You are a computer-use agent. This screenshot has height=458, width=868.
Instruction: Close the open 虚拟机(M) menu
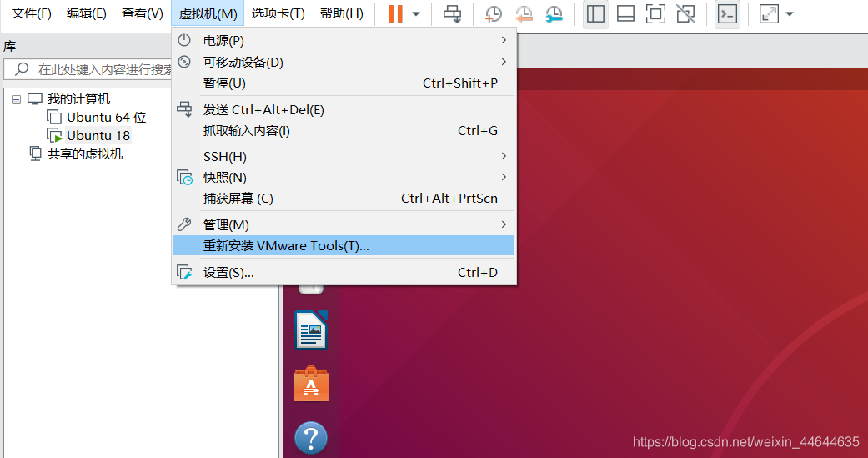(x=208, y=13)
